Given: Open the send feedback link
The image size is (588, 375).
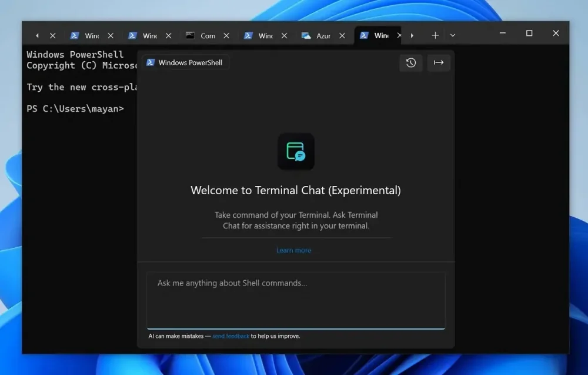Looking at the screenshot, I should click(230, 336).
